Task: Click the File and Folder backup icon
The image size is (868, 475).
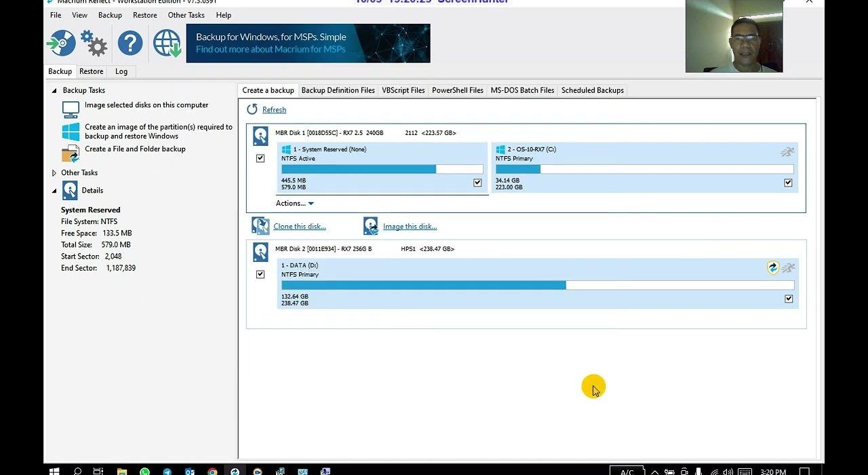Action: coord(71,154)
